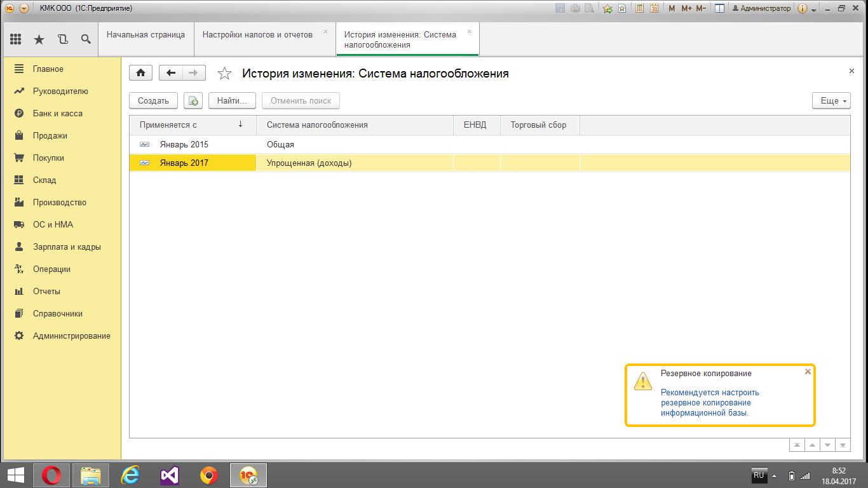Open the calendar icon in title bar
Screen dimensions: 868x488
coord(654,8)
